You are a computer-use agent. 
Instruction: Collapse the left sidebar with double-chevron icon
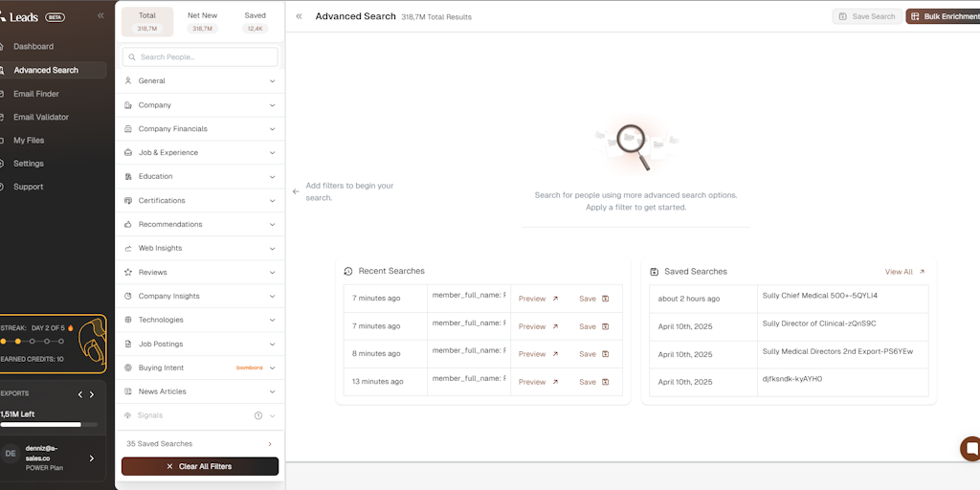point(100,16)
